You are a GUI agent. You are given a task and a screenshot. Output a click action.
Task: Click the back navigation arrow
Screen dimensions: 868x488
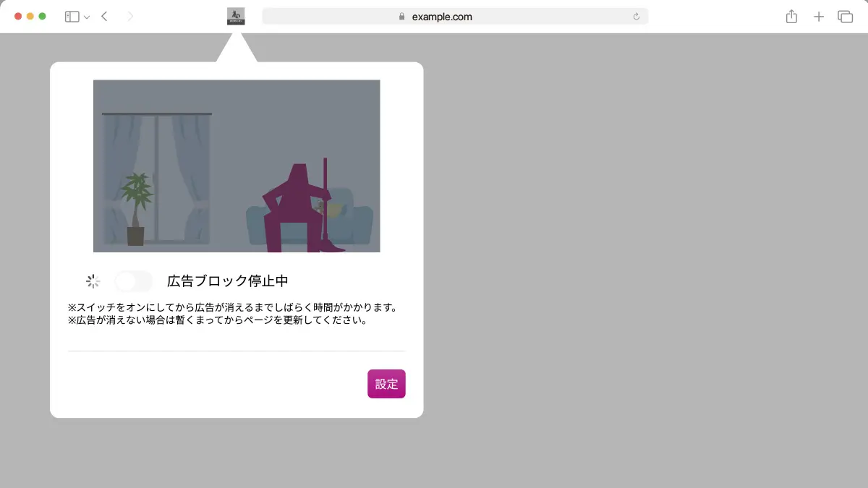103,16
